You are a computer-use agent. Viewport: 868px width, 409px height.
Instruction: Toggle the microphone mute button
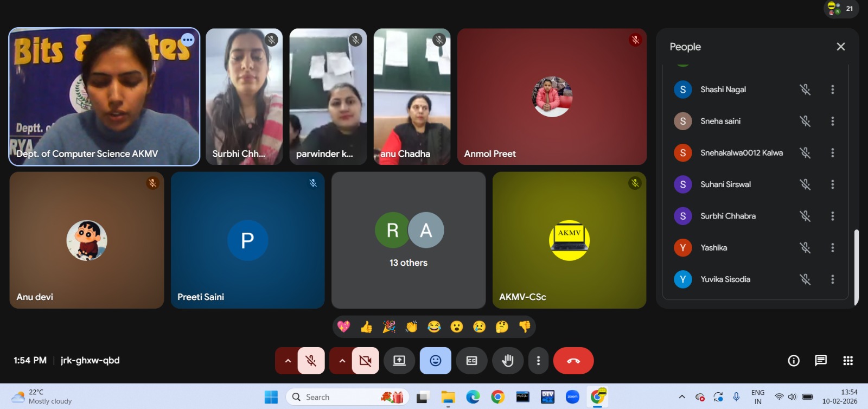(x=311, y=361)
